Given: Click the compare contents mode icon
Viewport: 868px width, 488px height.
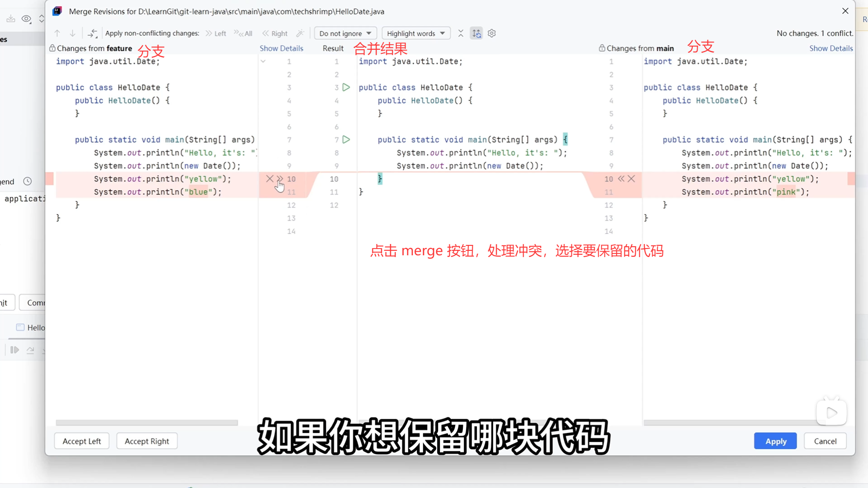Looking at the screenshot, I should [x=92, y=33].
